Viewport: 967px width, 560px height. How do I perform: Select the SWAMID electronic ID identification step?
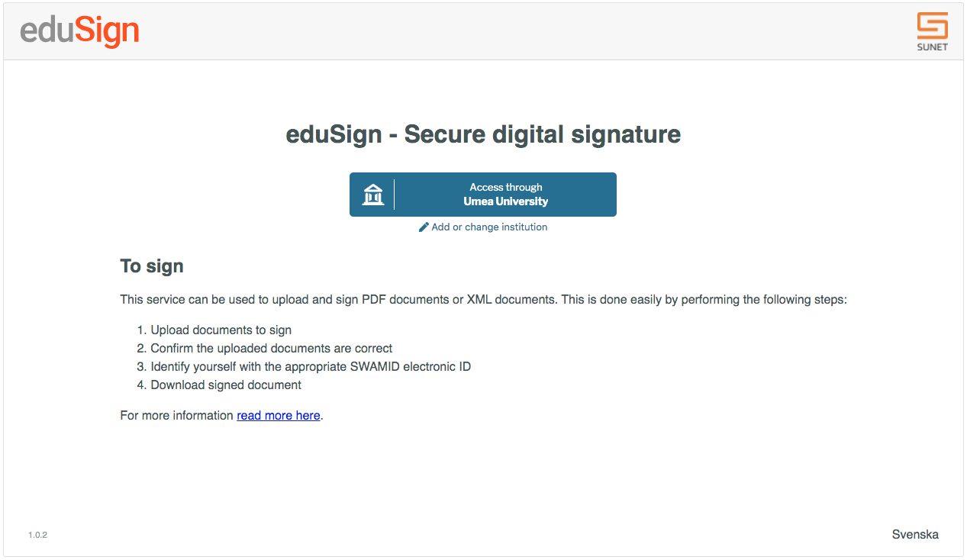pyautogui.click(x=311, y=367)
